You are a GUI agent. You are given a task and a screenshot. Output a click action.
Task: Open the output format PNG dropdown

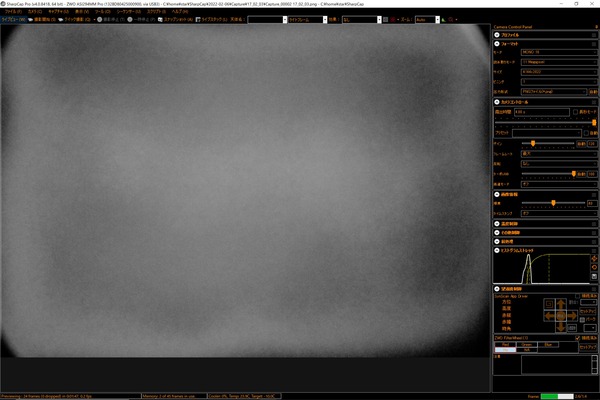tap(554, 92)
